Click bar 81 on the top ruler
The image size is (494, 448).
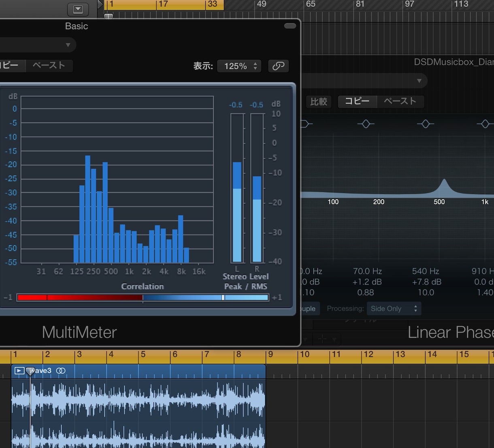pos(360,4)
